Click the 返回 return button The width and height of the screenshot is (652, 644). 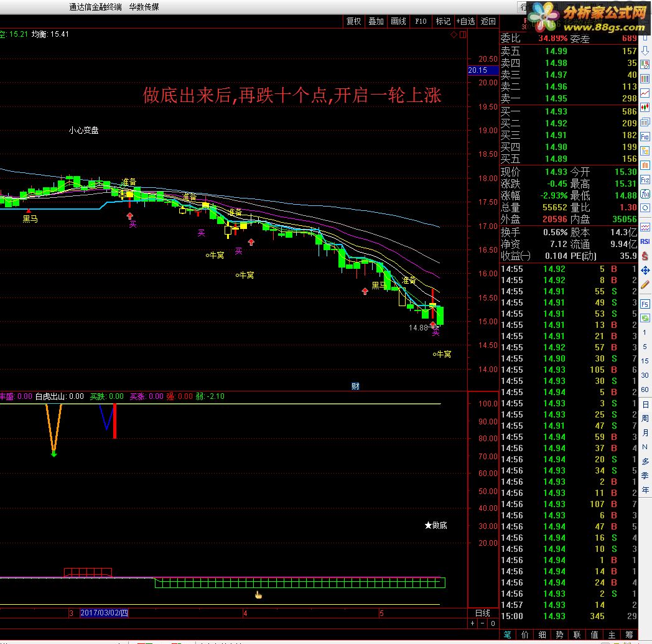pyautogui.click(x=488, y=21)
